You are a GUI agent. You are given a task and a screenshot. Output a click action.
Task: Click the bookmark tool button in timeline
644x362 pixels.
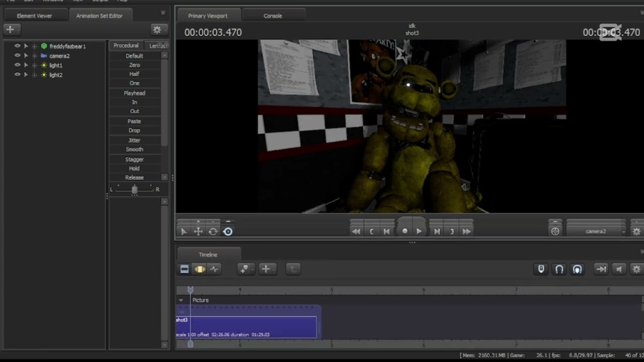245,269
